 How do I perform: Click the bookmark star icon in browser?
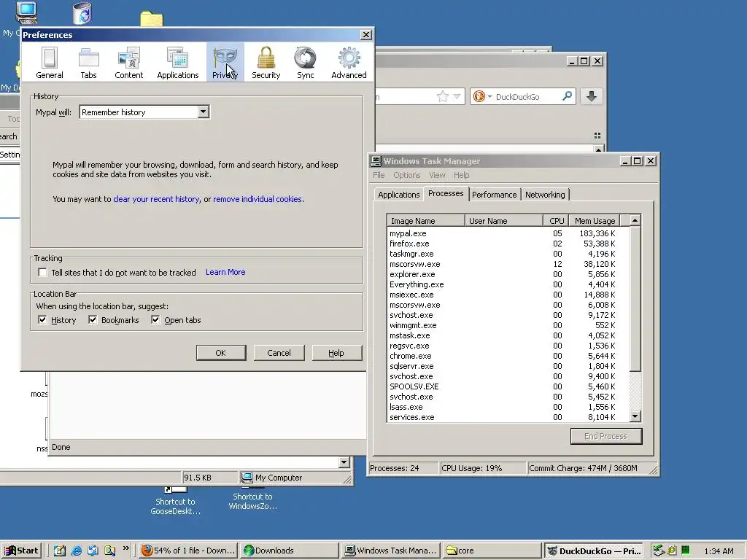(443, 97)
